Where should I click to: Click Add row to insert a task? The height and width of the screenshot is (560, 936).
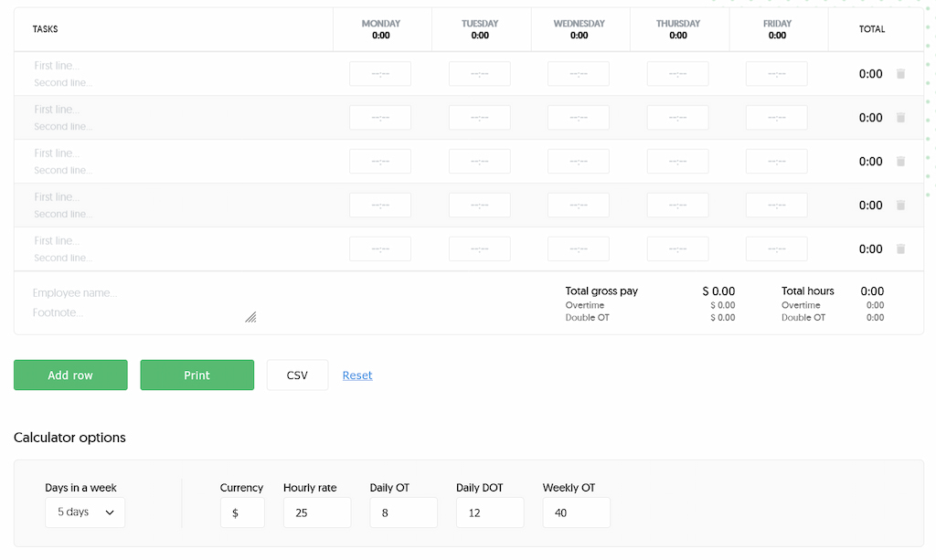(70, 375)
